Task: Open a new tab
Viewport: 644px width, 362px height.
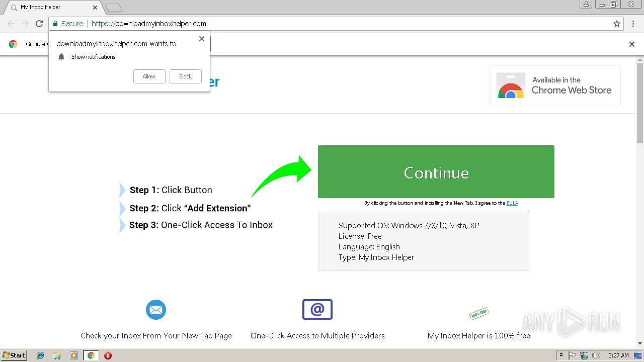Action: 114,8
